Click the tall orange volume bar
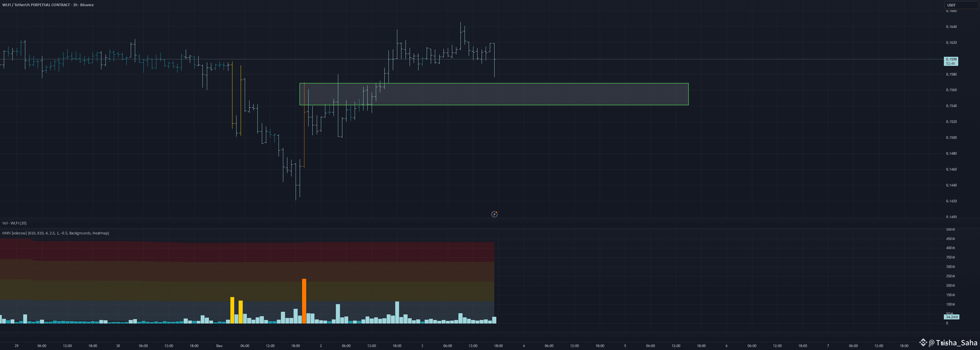This screenshot has width=980, height=350. 304,301
